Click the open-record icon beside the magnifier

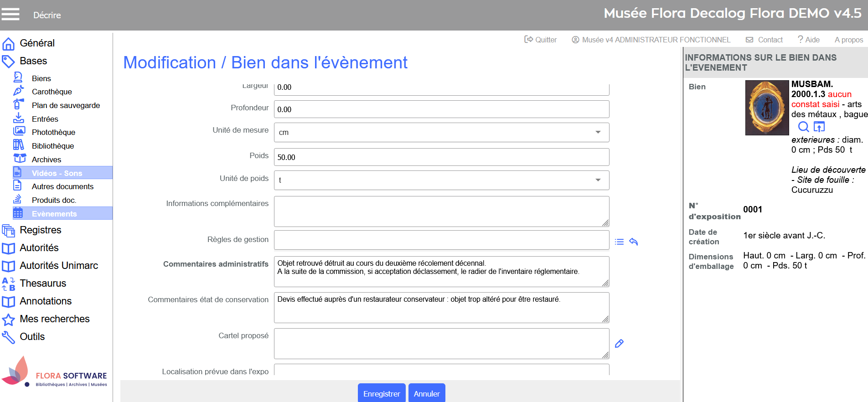click(819, 127)
